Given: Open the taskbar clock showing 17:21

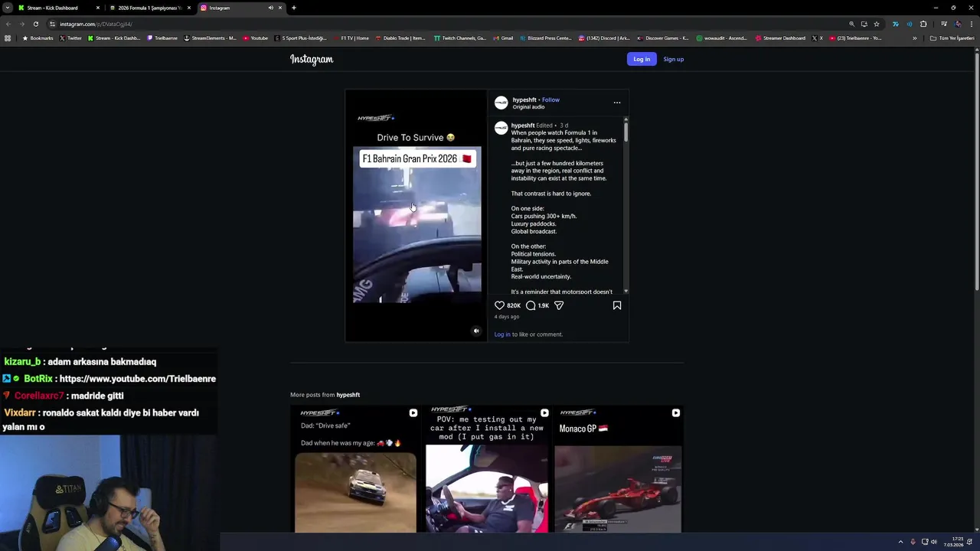Looking at the screenshot, I should tap(954, 542).
